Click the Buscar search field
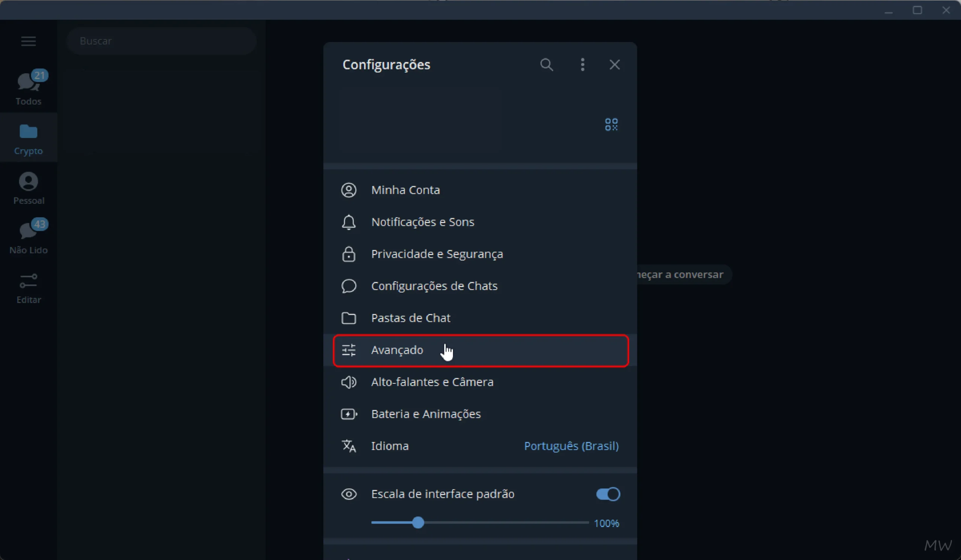 (x=162, y=41)
